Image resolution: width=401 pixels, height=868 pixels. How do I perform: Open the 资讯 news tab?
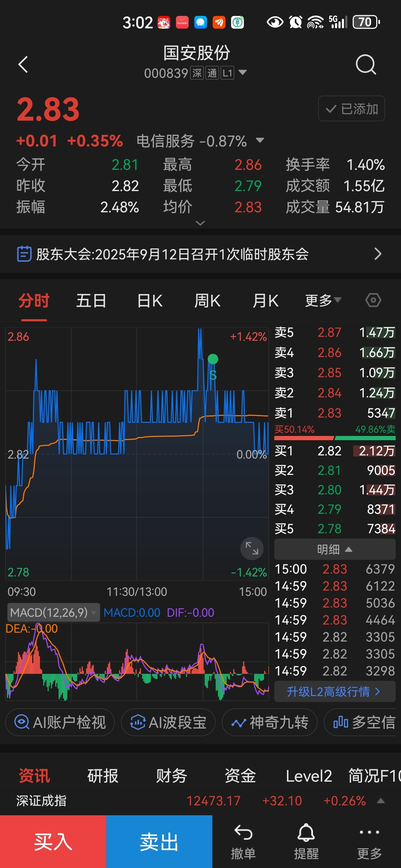pos(34,776)
